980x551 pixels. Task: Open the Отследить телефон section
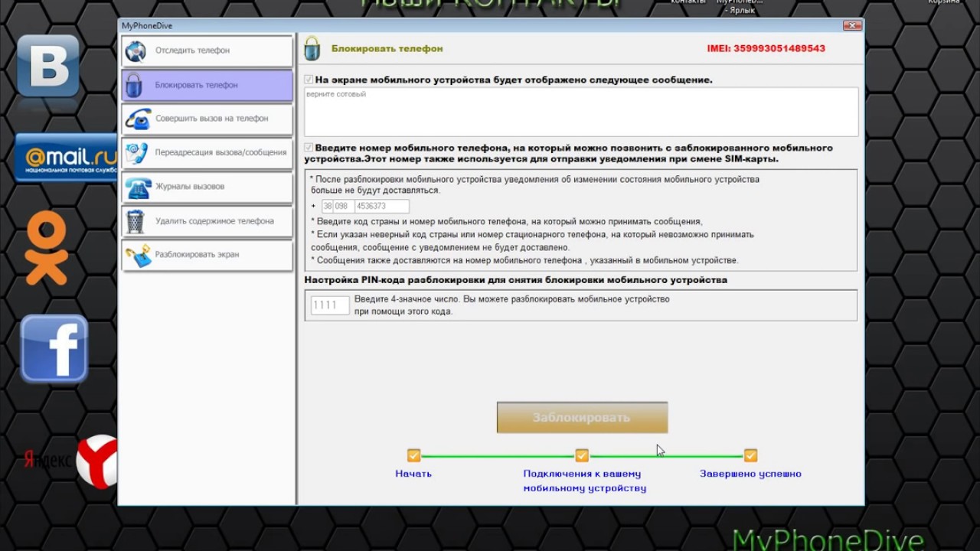tap(207, 51)
